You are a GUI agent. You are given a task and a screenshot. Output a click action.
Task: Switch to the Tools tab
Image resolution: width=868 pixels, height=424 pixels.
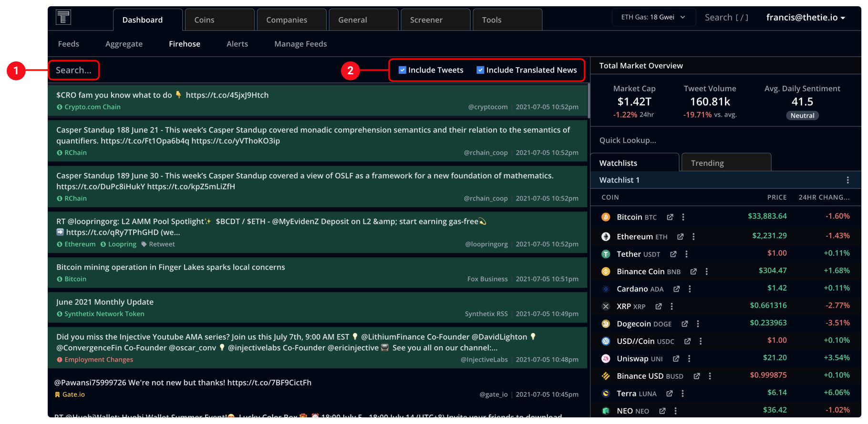[507, 20]
